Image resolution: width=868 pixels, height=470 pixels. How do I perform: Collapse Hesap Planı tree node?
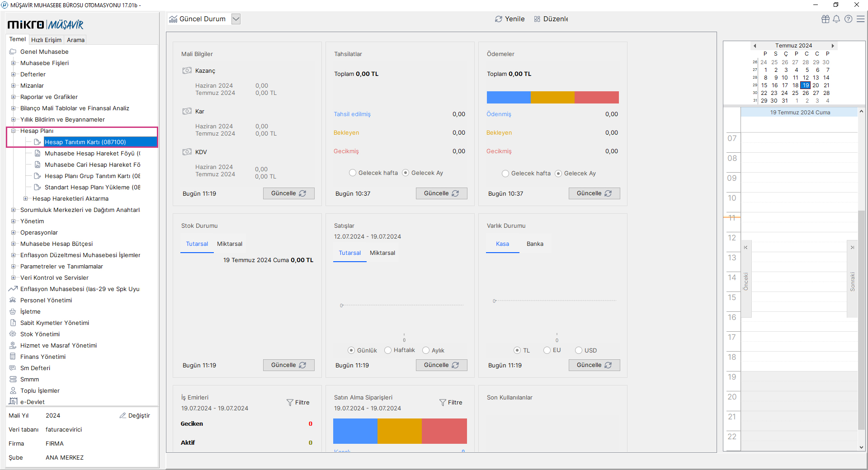point(13,131)
